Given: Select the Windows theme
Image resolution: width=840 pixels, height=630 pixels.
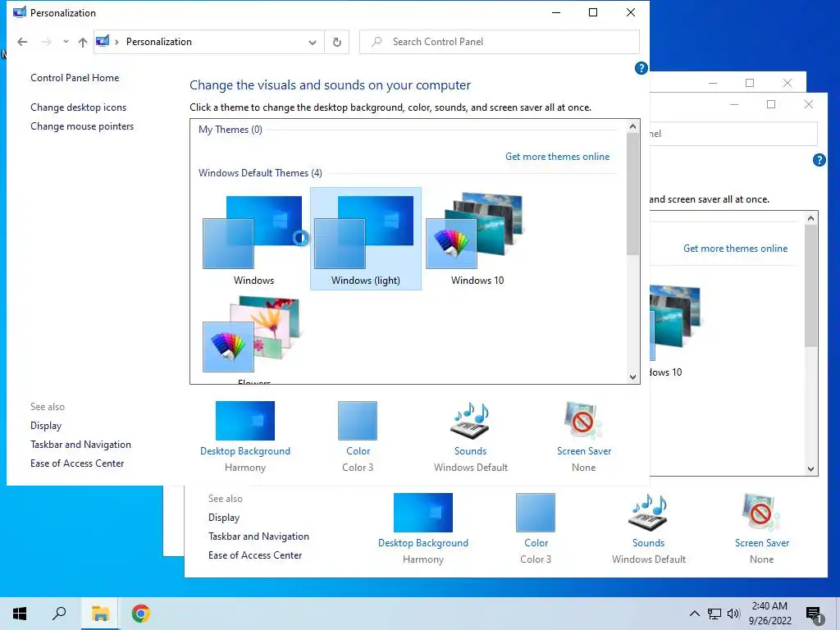Looking at the screenshot, I should click(x=254, y=240).
